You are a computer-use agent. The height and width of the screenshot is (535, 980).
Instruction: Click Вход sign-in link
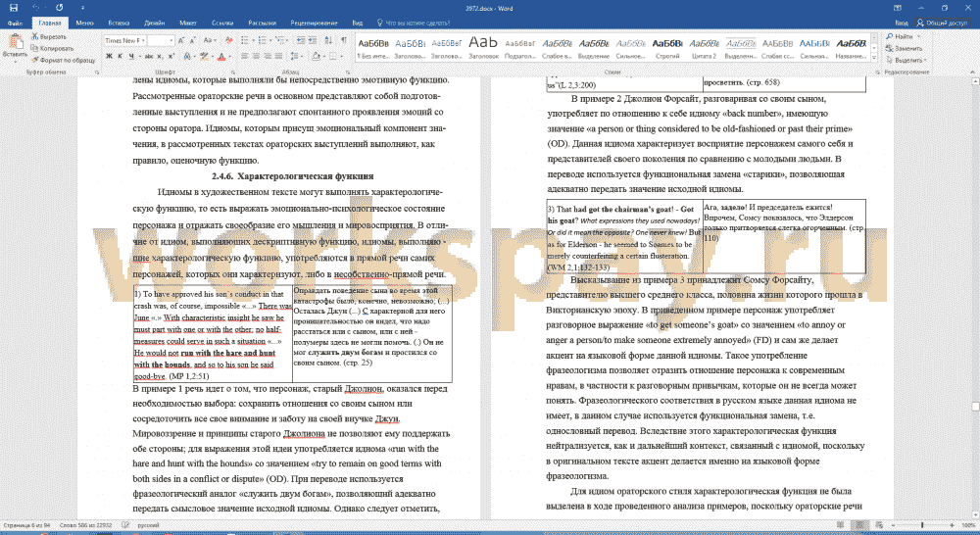click(x=902, y=24)
